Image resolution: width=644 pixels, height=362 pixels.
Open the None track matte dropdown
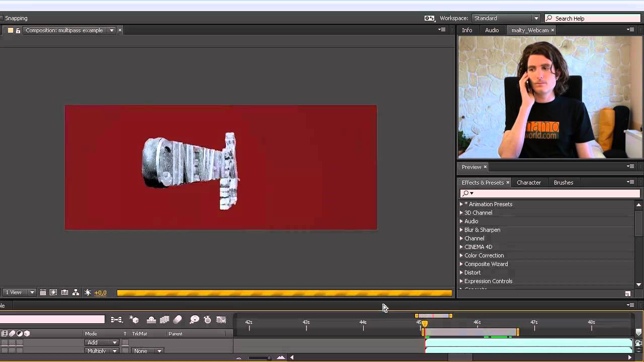pyautogui.click(x=148, y=351)
